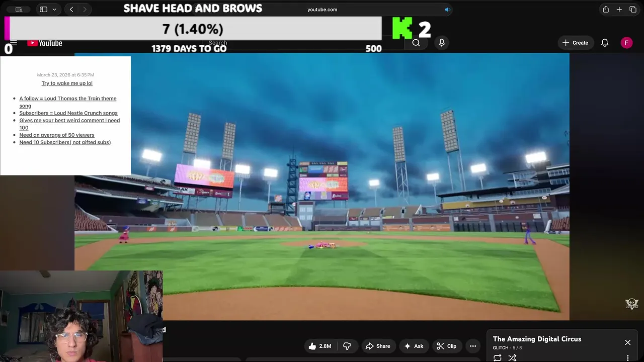
Task: Click the Ask AI button
Action: [415, 346]
